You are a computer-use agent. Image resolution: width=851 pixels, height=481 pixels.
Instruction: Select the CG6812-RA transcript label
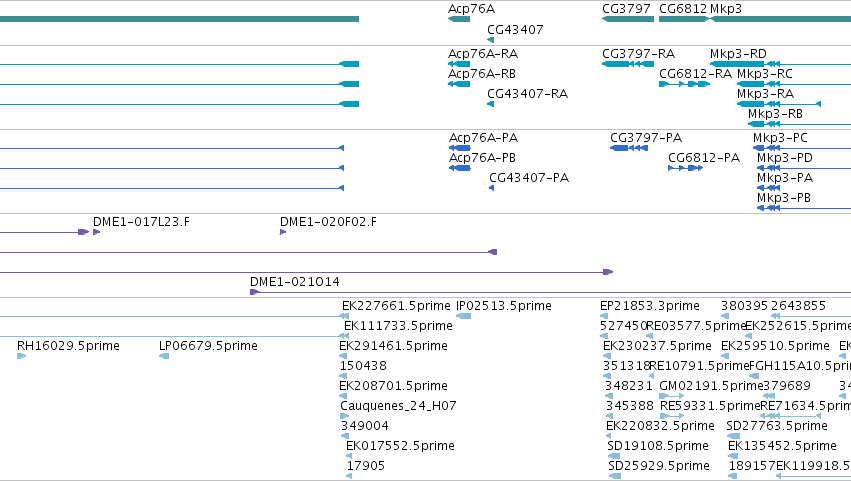[x=695, y=73]
